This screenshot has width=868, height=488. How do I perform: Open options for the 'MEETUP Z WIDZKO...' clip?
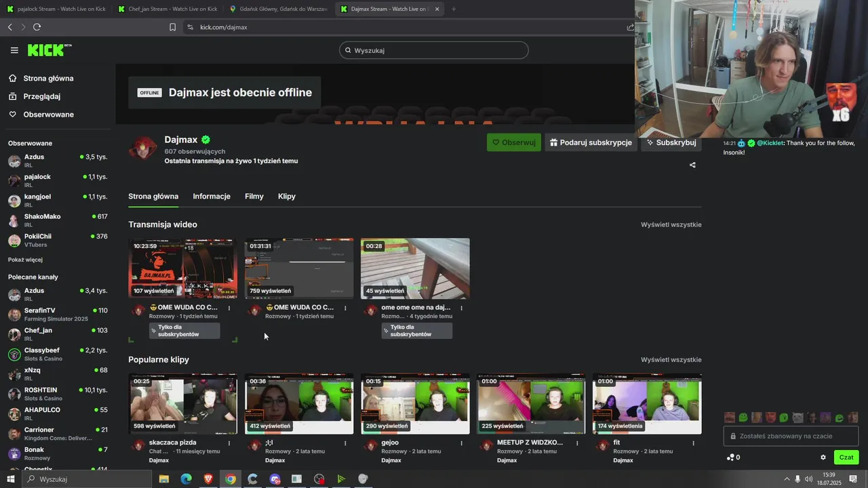(577, 443)
